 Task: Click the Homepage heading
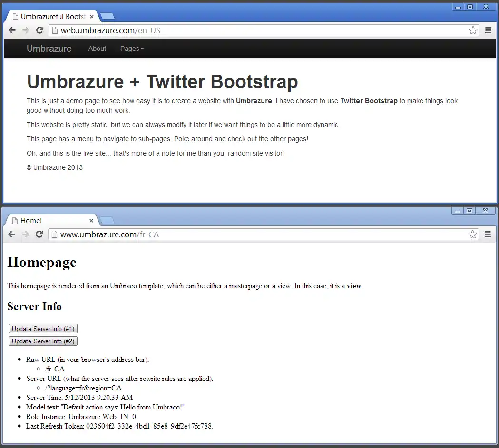click(x=42, y=263)
